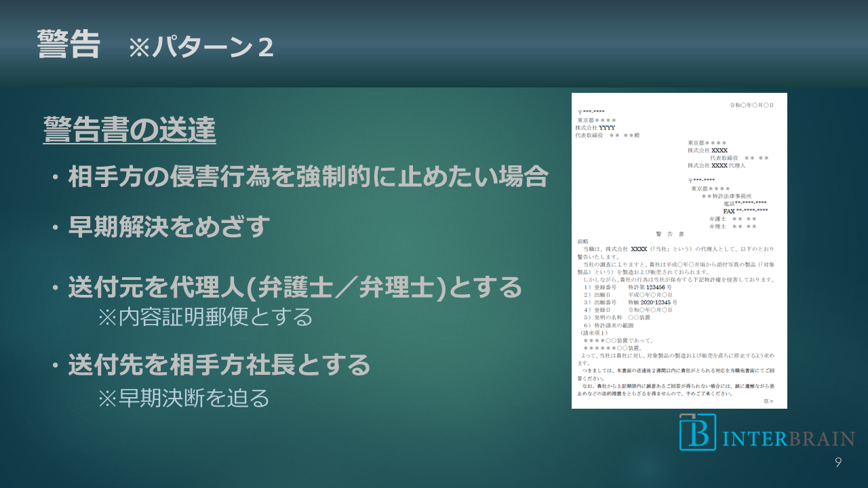Select the bullet 相手方の侵害行為を強制的に止めたい場合
Image resolution: width=868 pixels, height=488 pixels.
(x=307, y=178)
